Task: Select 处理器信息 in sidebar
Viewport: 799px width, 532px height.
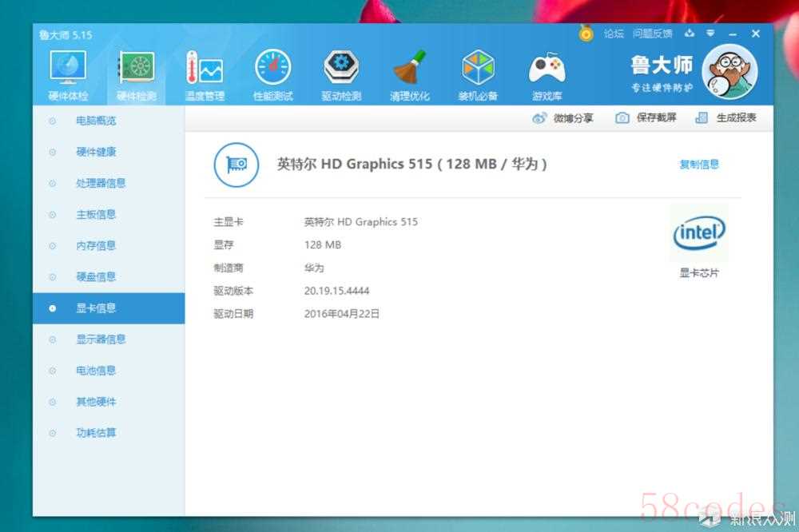Action: point(109,183)
